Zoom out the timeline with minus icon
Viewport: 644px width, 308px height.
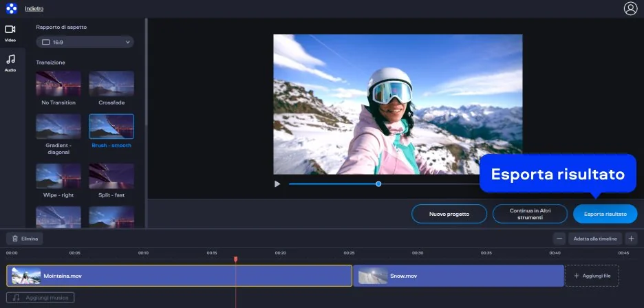coord(560,239)
